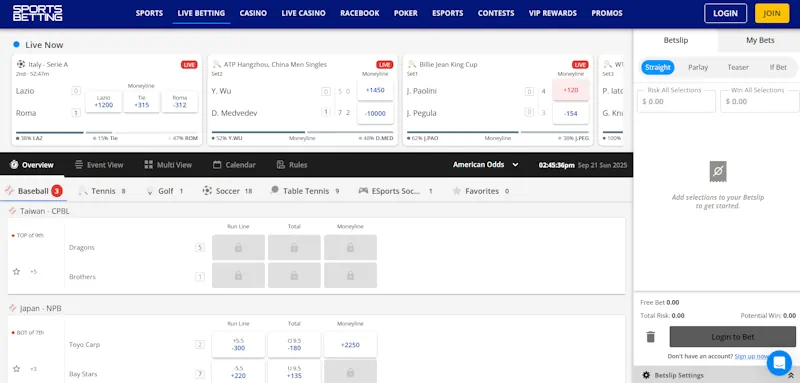Open VIP REWARDS in top navigation
Screen dimensions: 800x383
[x=553, y=13]
